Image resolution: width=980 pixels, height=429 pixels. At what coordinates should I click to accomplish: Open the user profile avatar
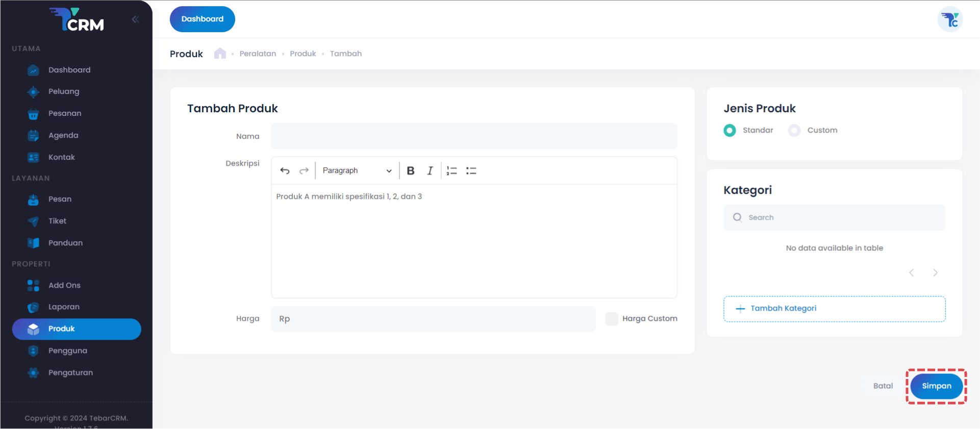click(950, 20)
